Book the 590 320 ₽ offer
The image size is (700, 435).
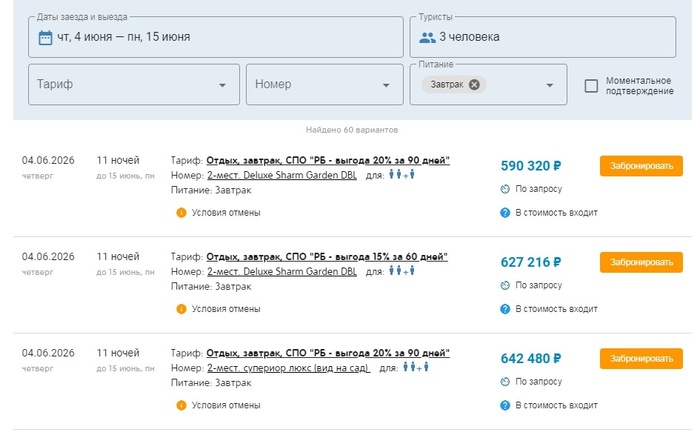641,166
